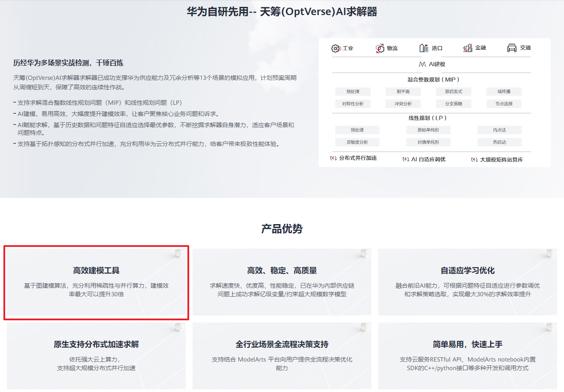Click the 工业 gear icon

coord(336,48)
